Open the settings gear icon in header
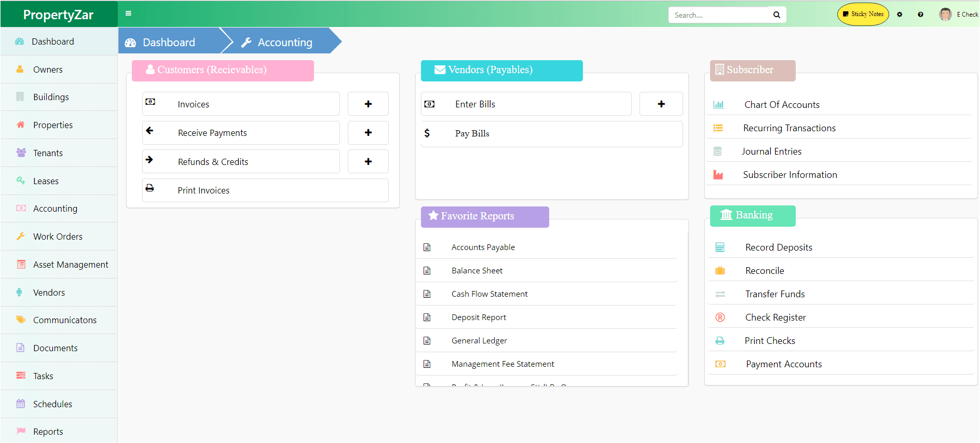Screen dimensions: 980x443 [900, 15]
